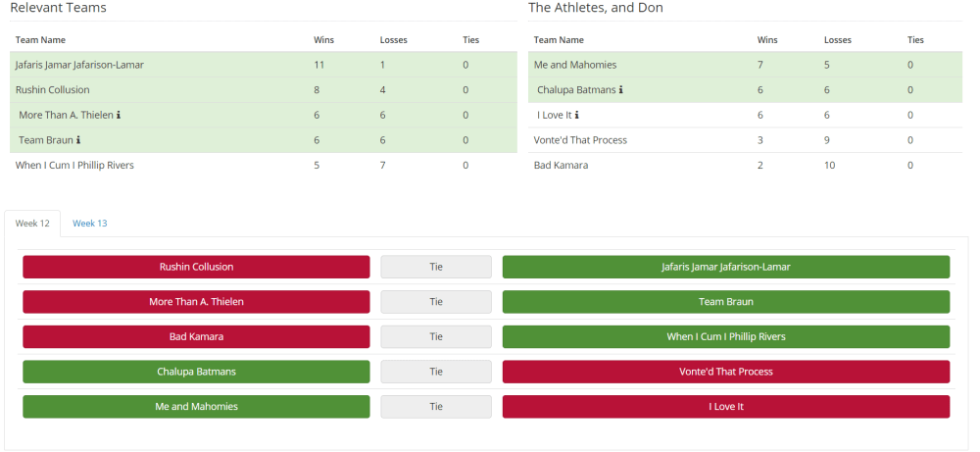This screenshot has height=452, width=980.
Task: Pick Me and Mahomies matchup button
Action: [196, 406]
